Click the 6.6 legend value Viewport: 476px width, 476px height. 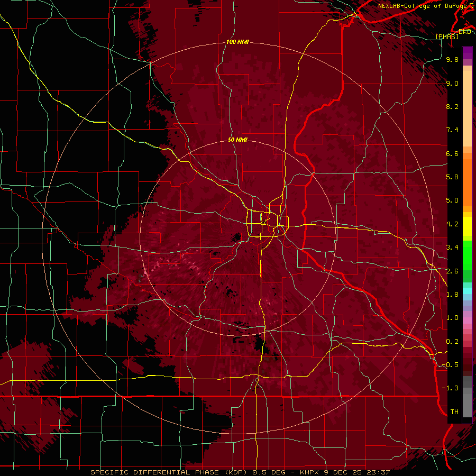[x=452, y=153]
